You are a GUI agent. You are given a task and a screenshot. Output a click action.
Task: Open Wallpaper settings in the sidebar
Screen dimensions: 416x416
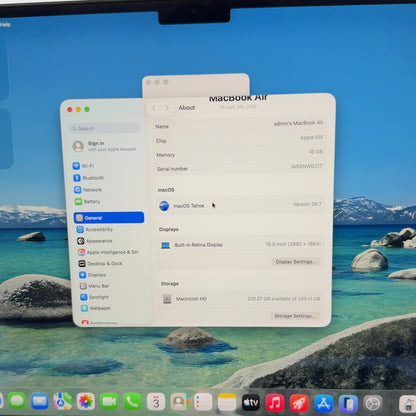[x=96, y=308]
